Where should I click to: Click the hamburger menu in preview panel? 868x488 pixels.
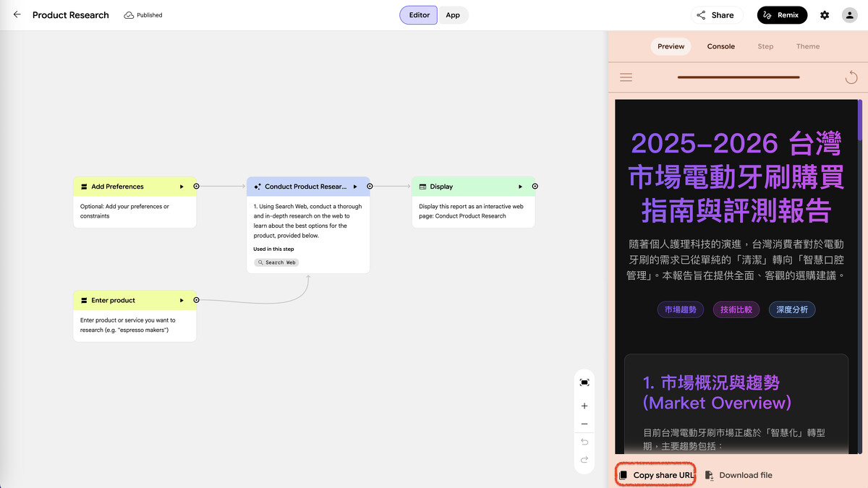coord(626,77)
